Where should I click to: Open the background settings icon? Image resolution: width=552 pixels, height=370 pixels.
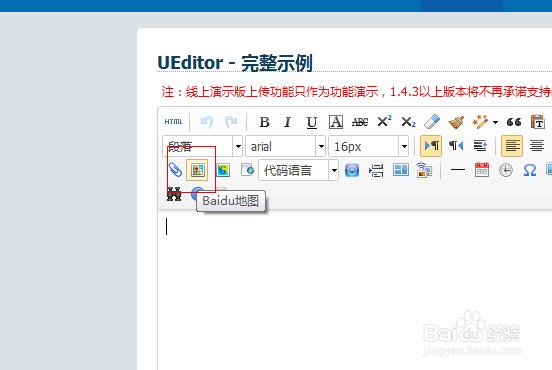(x=425, y=170)
